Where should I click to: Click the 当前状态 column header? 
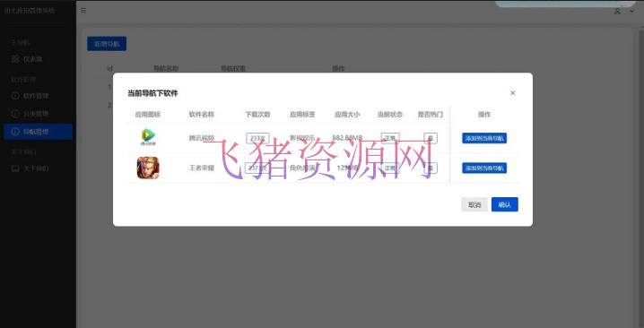click(x=390, y=115)
